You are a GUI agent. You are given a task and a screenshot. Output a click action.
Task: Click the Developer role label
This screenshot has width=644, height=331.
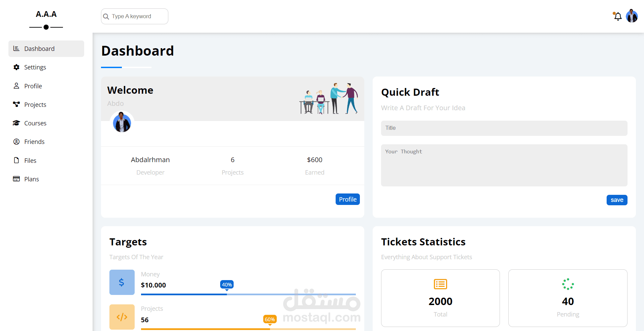tap(150, 172)
